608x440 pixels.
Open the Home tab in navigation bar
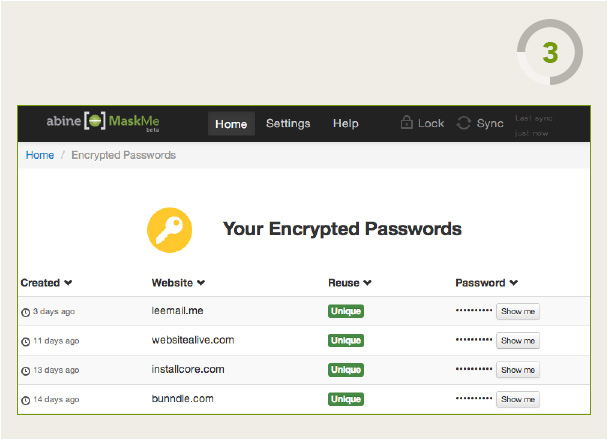[231, 124]
